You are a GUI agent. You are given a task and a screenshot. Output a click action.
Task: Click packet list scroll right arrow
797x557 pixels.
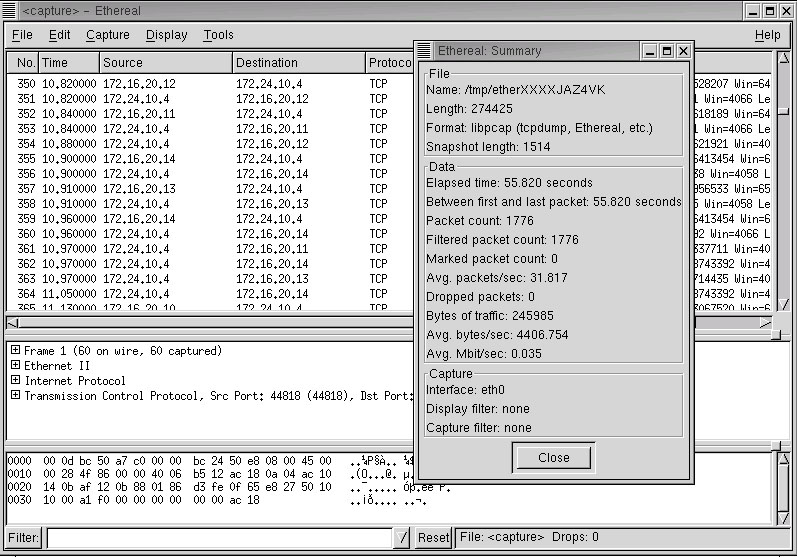[765, 323]
